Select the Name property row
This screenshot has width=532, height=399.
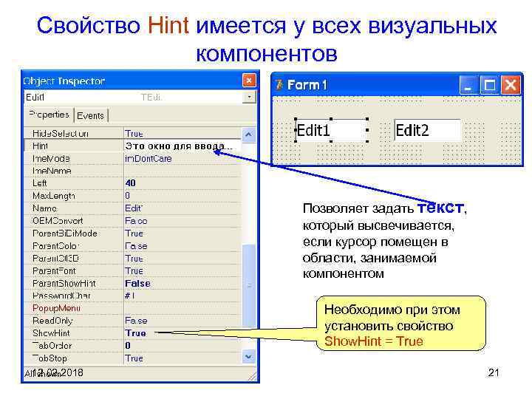pos(133,208)
